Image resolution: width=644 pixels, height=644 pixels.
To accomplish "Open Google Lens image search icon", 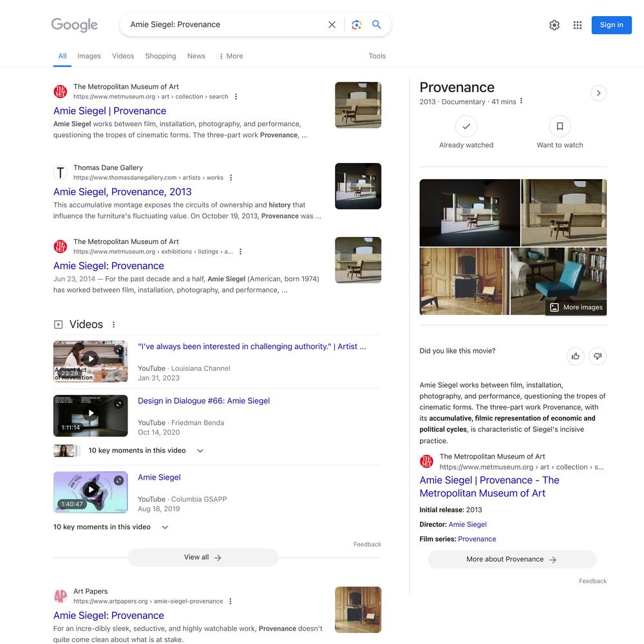I will [357, 24].
